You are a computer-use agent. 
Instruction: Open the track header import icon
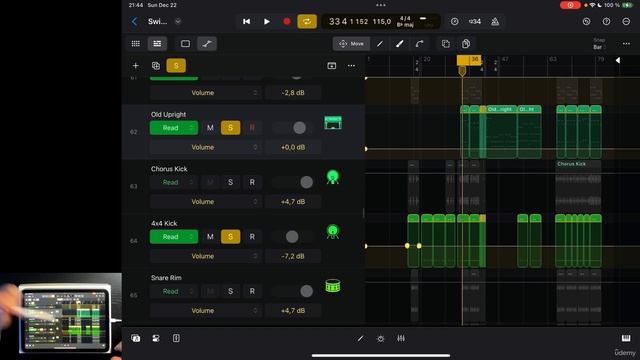[331, 66]
